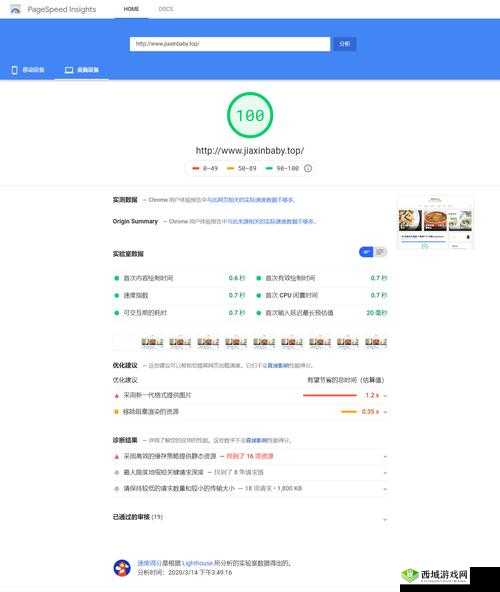Click the green 100 score gauge

tap(250, 115)
